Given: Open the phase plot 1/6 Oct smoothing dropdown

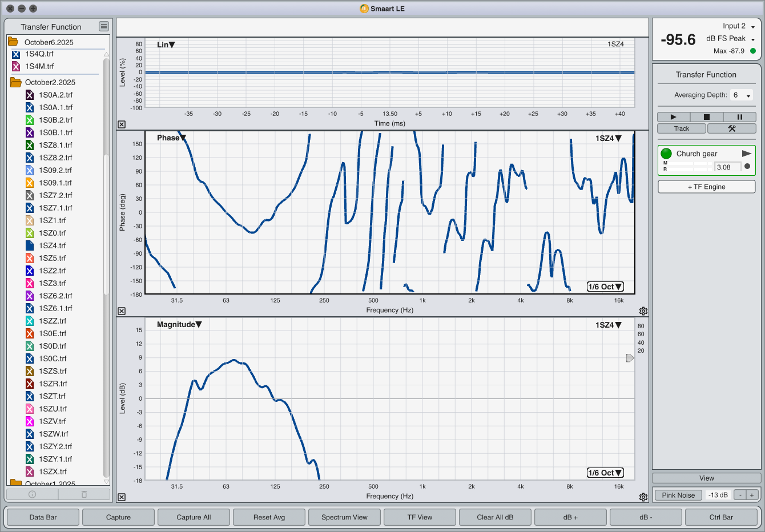Looking at the screenshot, I should [605, 287].
